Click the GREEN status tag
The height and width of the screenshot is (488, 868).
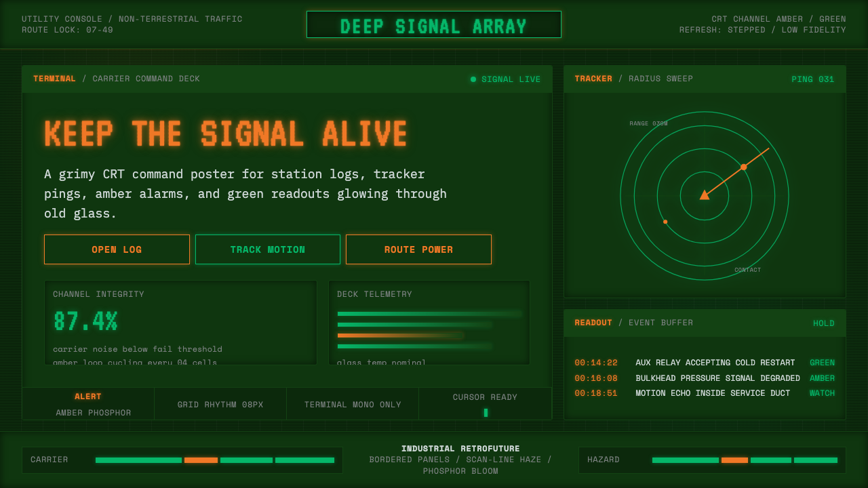pyautogui.click(x=822, y=363)
